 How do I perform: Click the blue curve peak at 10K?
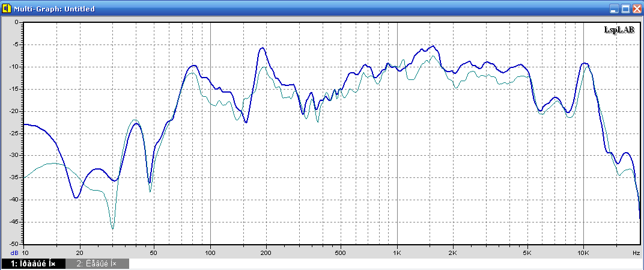585,64
